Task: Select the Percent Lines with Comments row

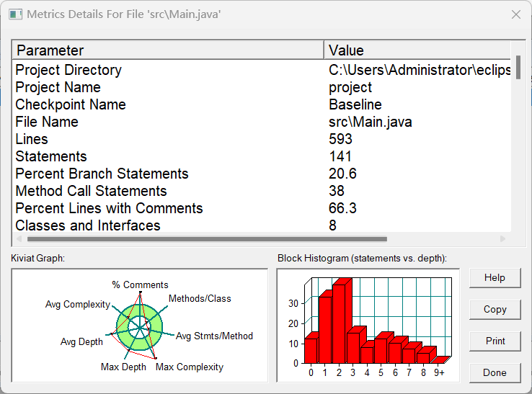Action: (261, 209)
